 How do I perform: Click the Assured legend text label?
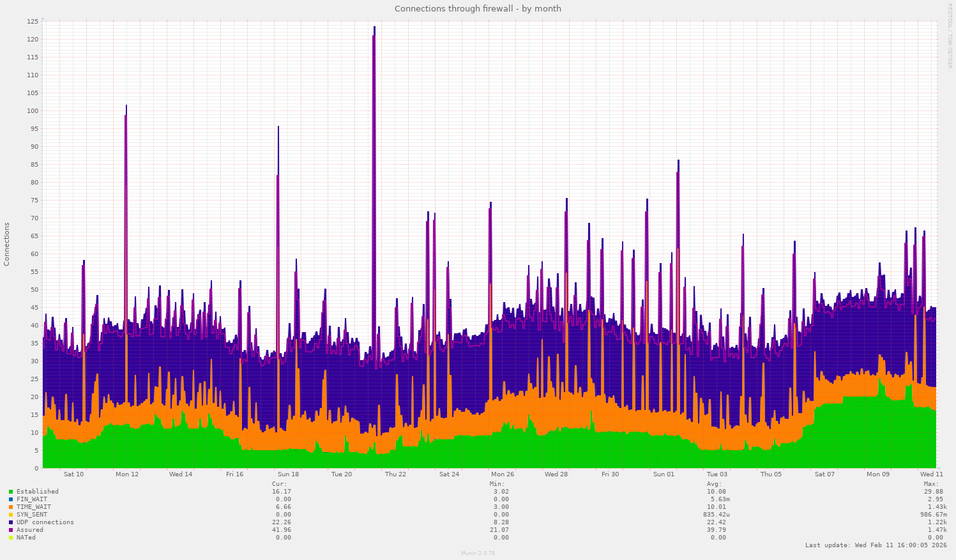pos(29,530)
